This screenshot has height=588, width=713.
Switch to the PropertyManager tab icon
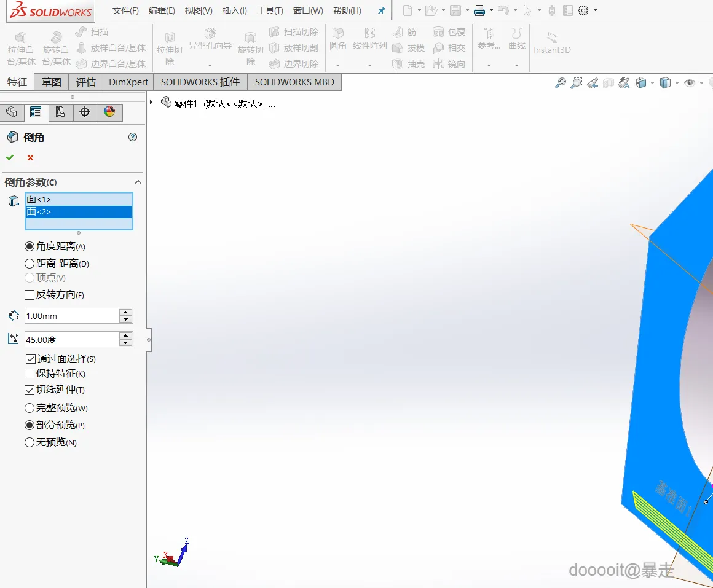pyautogui.click(x=36, y=112)
